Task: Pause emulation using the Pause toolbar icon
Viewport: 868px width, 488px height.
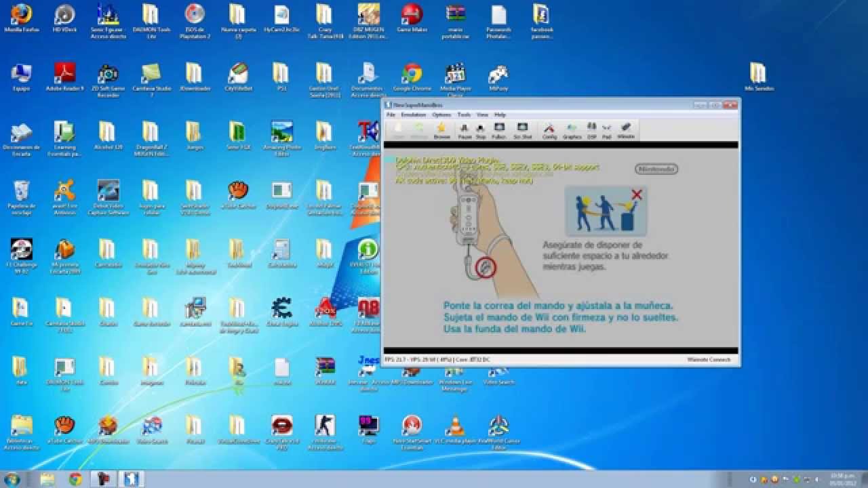Action: point(465,129)
